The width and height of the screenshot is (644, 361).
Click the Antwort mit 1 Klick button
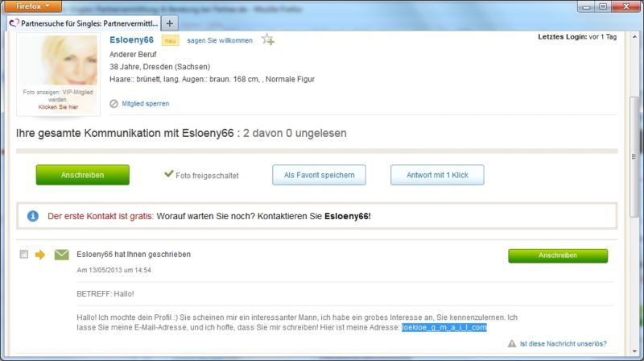click(x=436, y=175)
